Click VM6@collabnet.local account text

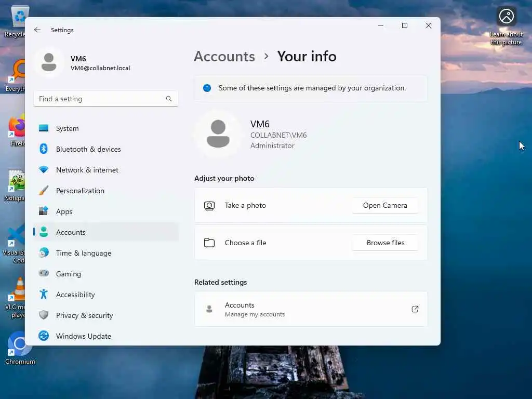(x=100, y=68)
